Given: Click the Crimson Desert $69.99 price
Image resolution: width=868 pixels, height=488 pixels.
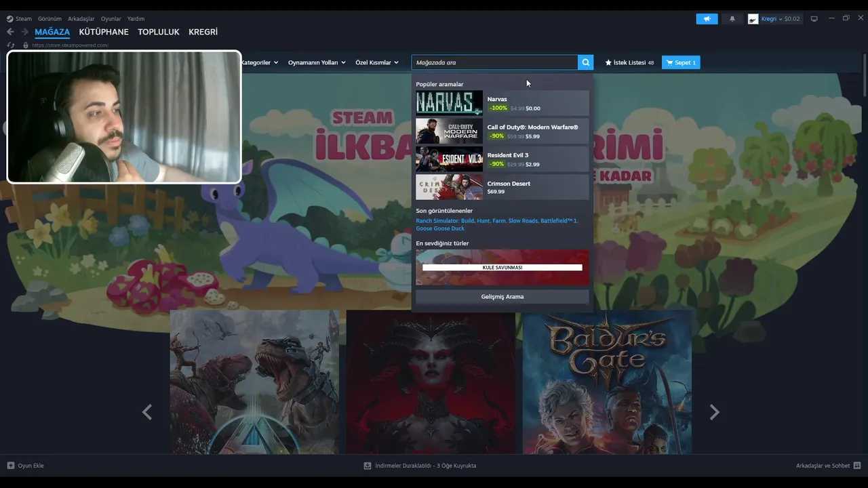Looking at the screenshot, I should tap(496, 192).
